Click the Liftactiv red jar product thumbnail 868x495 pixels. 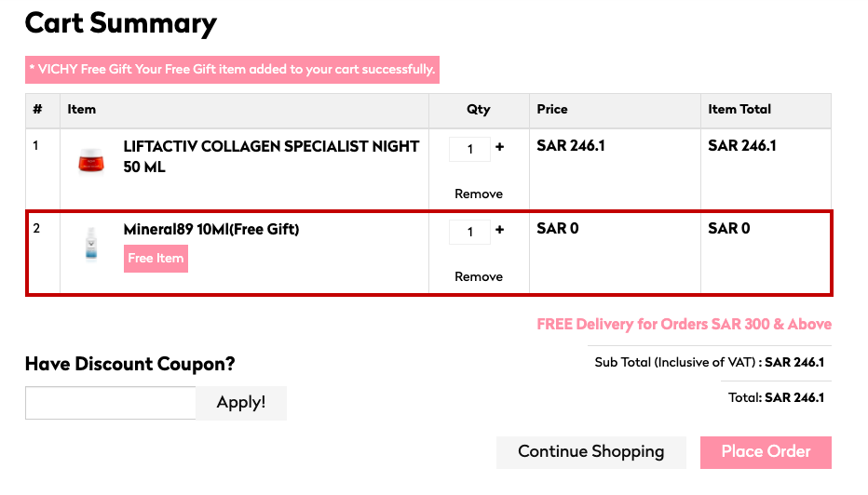[90, 160]
